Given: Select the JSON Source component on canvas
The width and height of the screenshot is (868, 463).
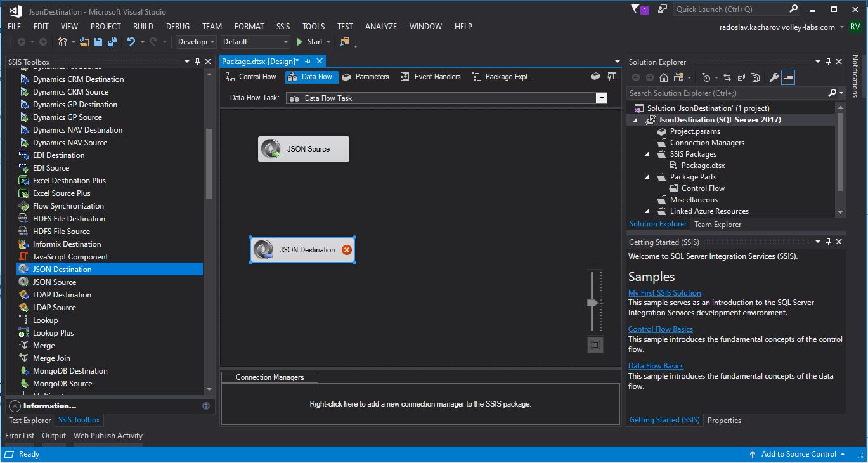Looking at the screenshot, I should 304,149.
